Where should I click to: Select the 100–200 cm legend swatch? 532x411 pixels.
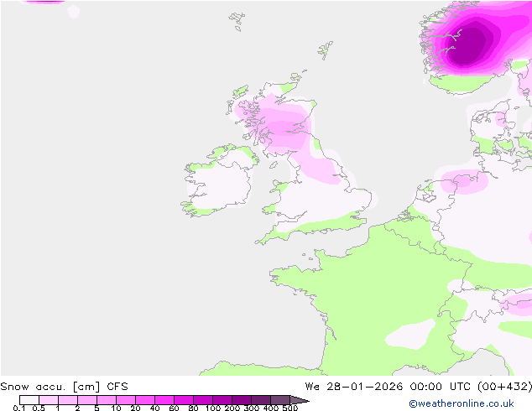pyautogui.click(x=222, y=400)
